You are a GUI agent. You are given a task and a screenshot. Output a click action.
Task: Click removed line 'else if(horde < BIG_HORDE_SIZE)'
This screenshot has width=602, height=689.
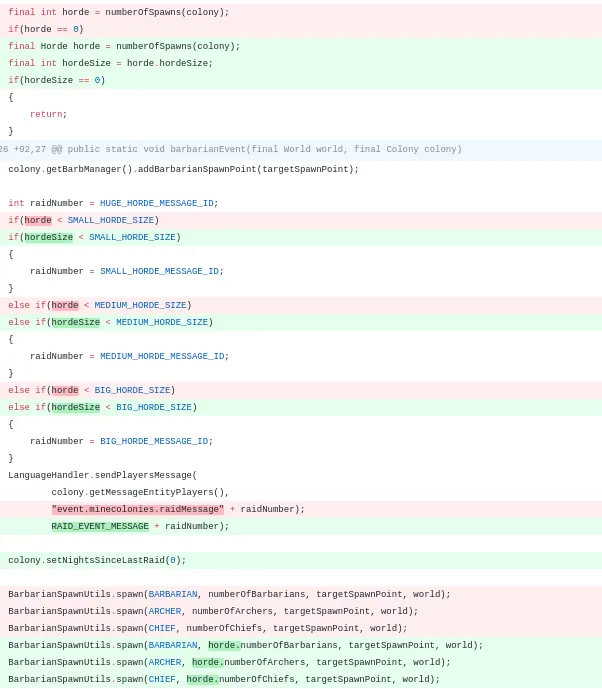pos(301,390)
